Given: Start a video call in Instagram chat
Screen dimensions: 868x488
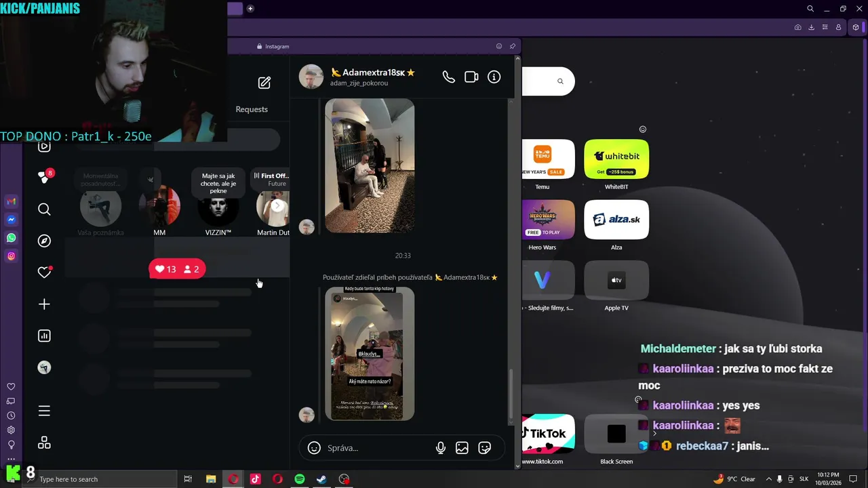Looking at the screenshot, I should (x=471, y=77).
